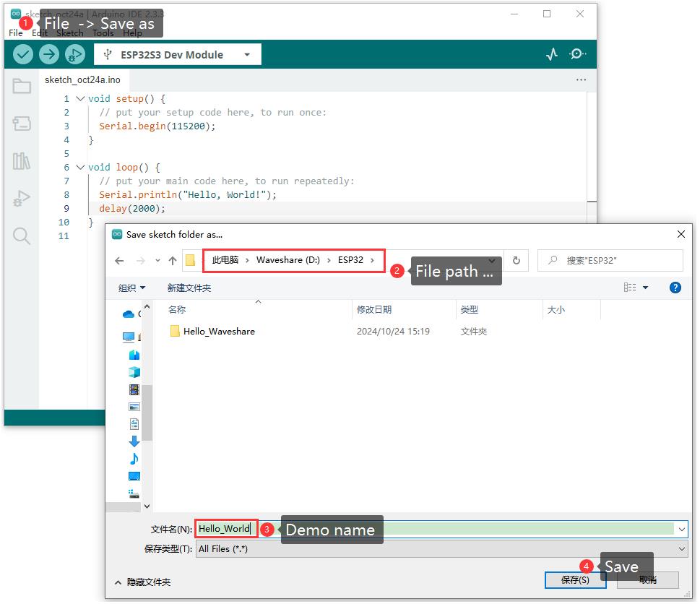This screenshot has width=700, height=604.
Task: Start the Debug toolbar icon
Action: click(x=74, y=54)
